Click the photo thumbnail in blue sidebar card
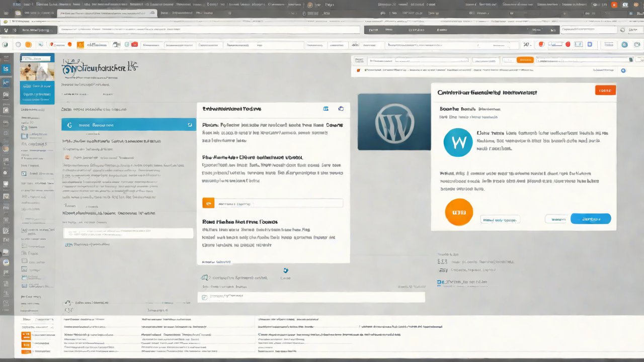The image size is (644, 362). tap(37, 71)
